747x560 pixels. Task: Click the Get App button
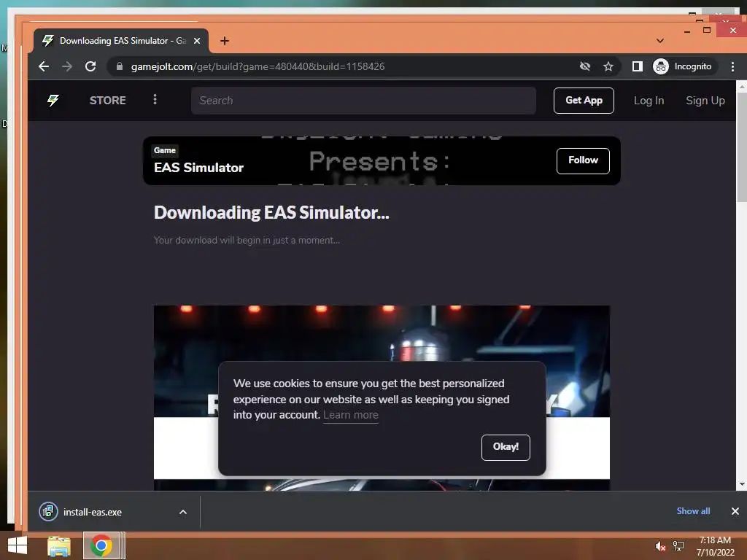click(x=584, y=101)
